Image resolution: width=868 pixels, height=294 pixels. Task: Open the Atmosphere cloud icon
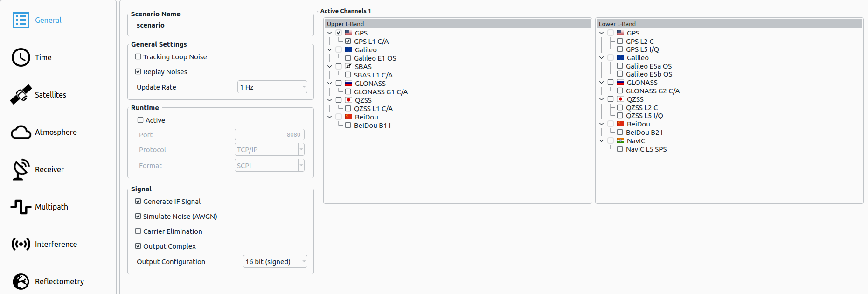tap(21, 133)
